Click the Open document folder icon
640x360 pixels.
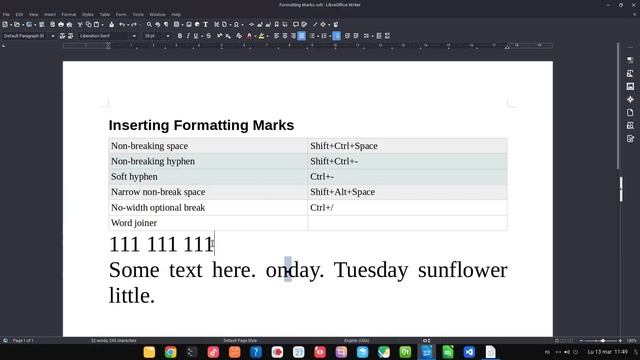(17, 24)
